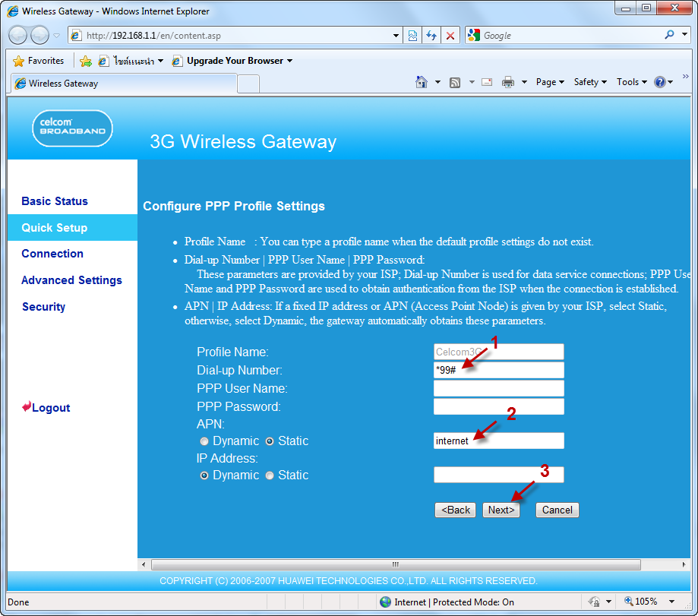Click the RSS feeds icon
Viewport: 698px width, 616px height.
click(454, 82)
